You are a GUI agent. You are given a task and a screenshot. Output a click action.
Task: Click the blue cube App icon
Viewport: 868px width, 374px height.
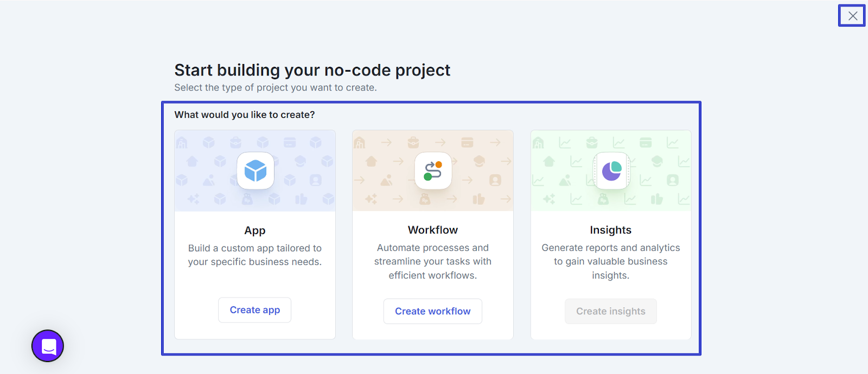click(256, 171)
